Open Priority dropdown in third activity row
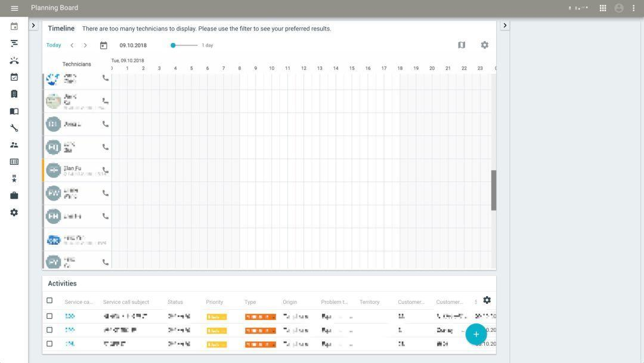644x363 pixels. click(216, 344)
